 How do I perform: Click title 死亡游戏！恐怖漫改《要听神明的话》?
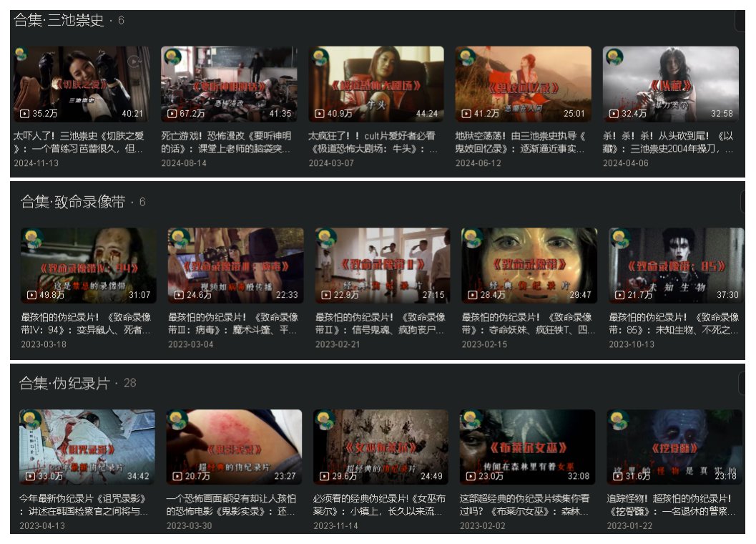[226, 142]
